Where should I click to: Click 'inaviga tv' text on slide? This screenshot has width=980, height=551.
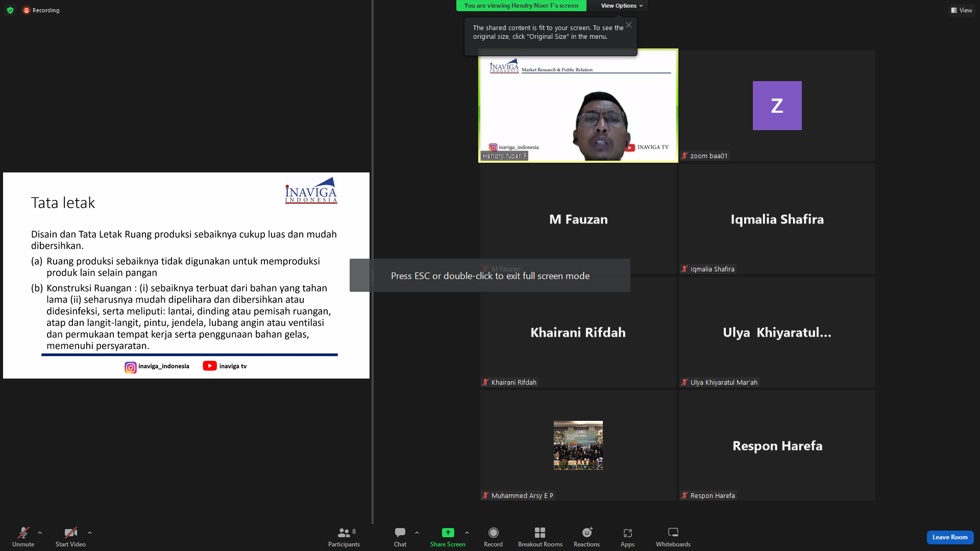(233, 366)
